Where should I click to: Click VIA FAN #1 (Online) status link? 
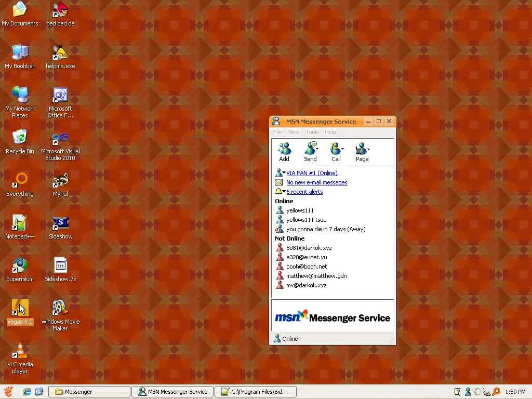click(312, 173)
